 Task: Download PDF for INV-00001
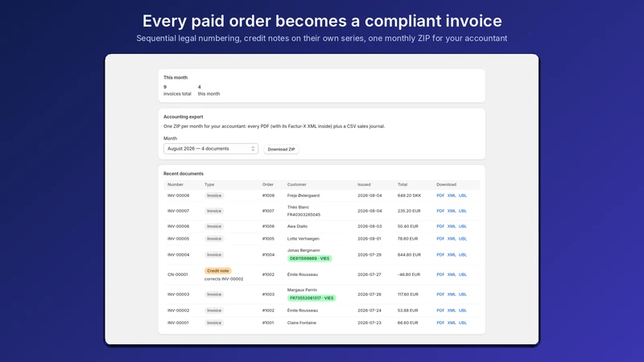point(440,323)
